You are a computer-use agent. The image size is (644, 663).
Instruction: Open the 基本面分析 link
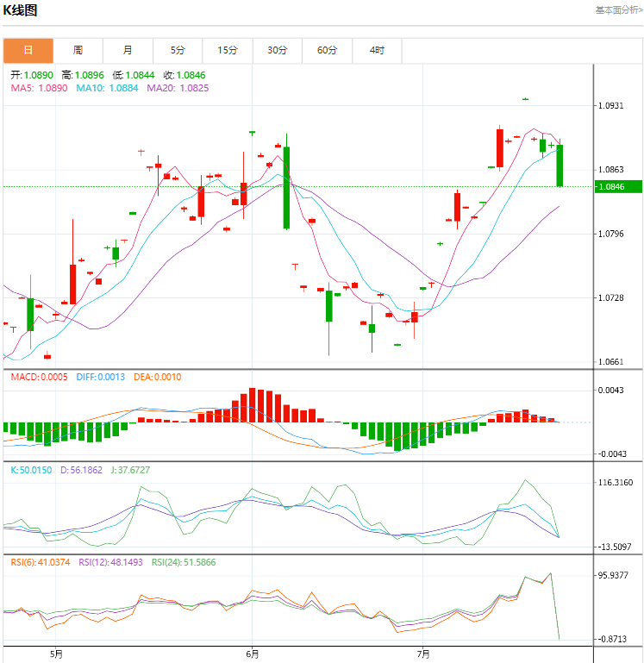619,9
